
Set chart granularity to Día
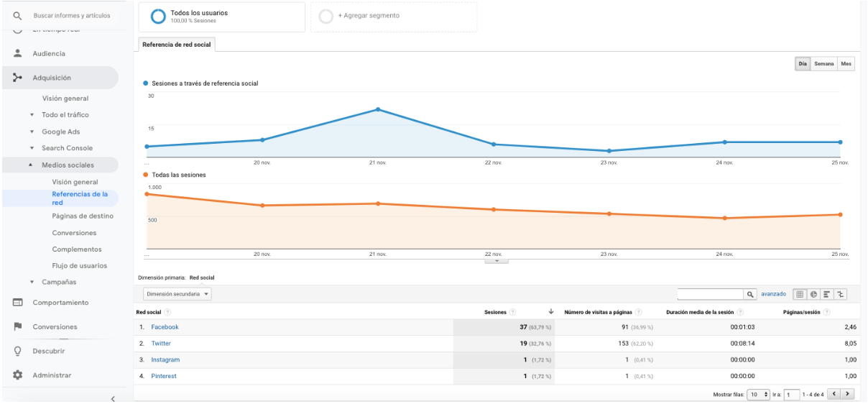click(x=803, y=64)
